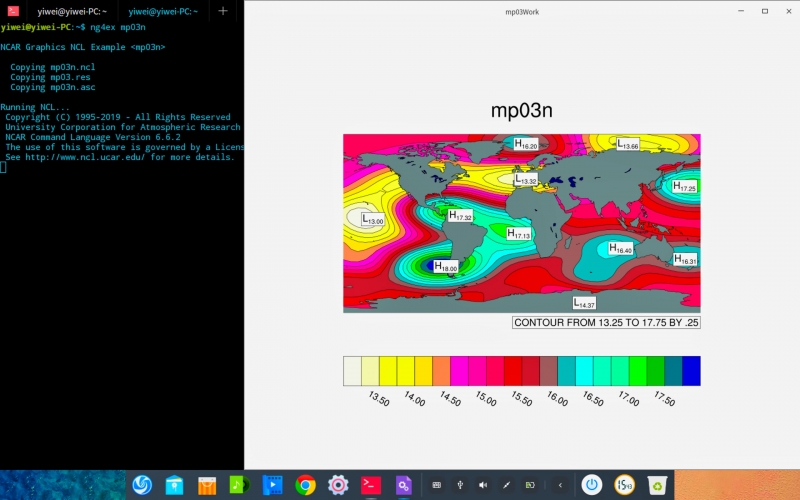Switch to the second yiwei@yiwei-PC terminal tab
The image size is (800, 500).
coord(162,11)
